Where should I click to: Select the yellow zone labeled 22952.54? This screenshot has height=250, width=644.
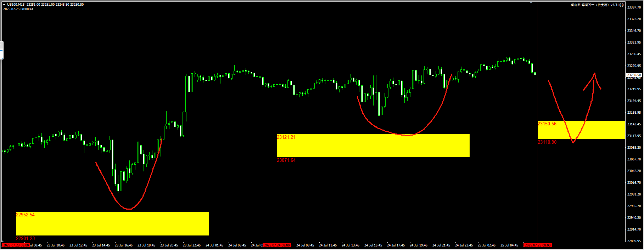coord(112,223)
